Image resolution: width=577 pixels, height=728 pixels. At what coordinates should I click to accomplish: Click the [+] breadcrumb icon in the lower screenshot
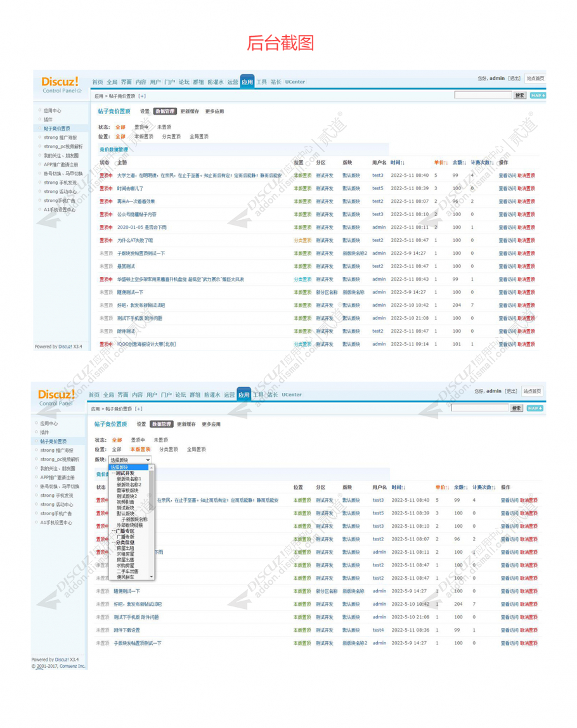point(138,409)
